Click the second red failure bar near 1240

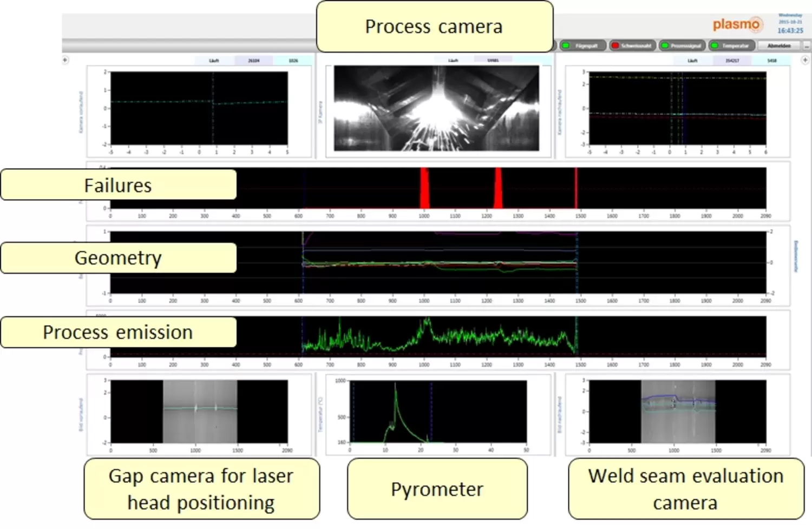pyautogui.click(x=497, y=188)
